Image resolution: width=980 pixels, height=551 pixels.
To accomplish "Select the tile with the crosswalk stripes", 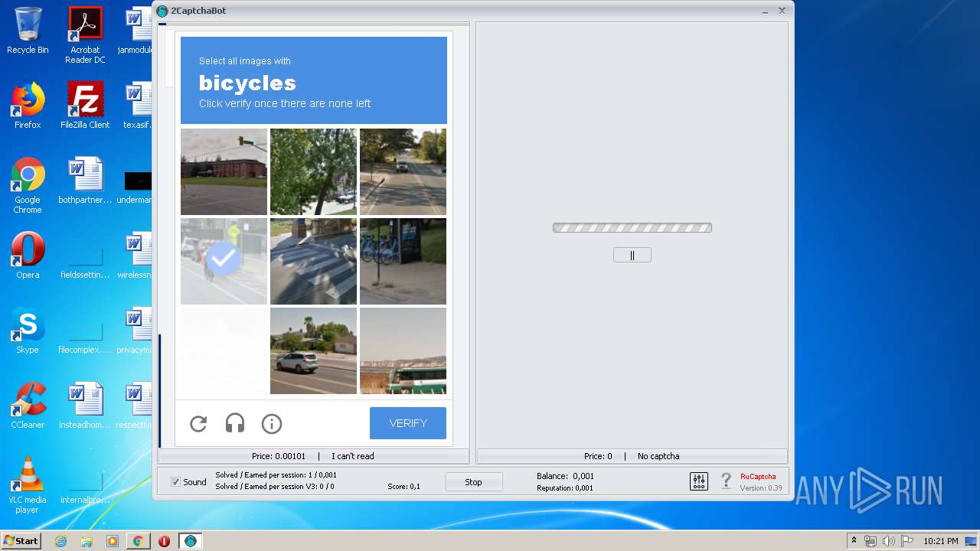I will point(313,261).
